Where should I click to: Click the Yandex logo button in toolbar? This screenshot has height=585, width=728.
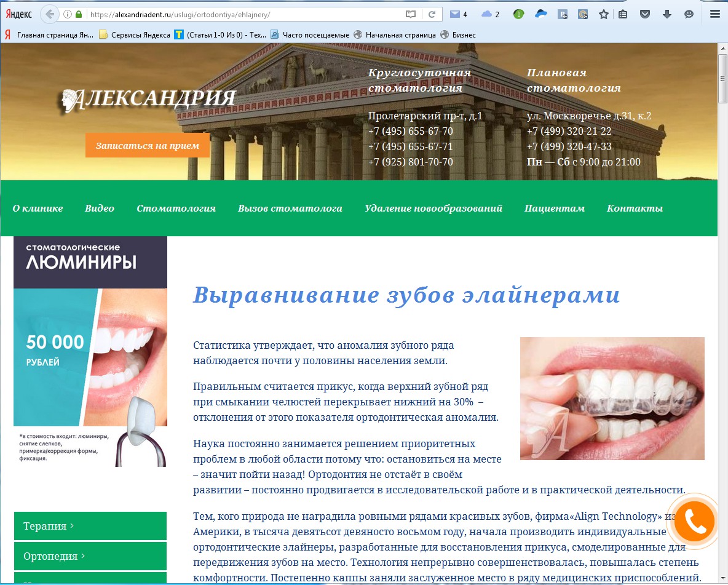coord(18,14)
